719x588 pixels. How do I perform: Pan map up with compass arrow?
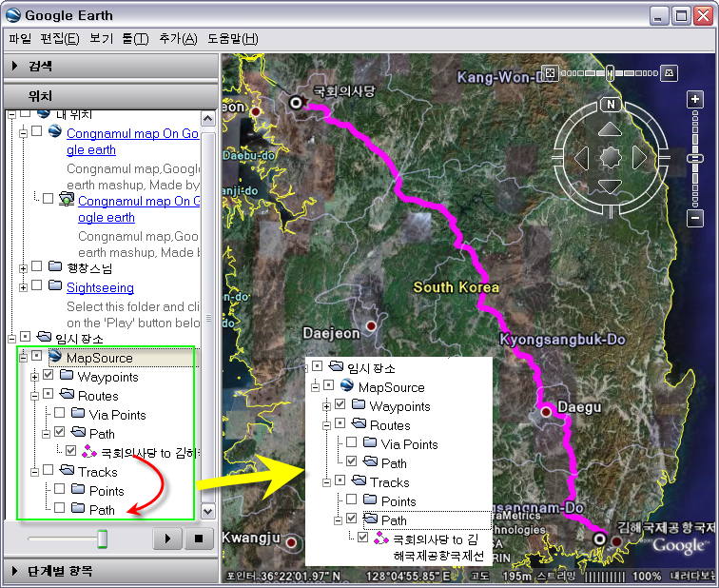[x=611, y=129]
